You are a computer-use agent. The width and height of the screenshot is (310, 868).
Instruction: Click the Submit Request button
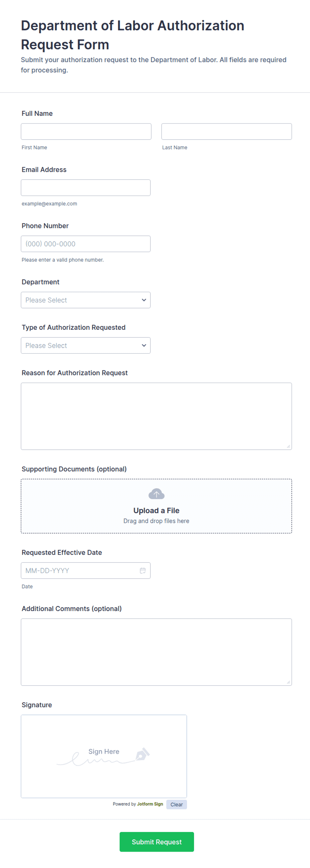click(157, 842)
